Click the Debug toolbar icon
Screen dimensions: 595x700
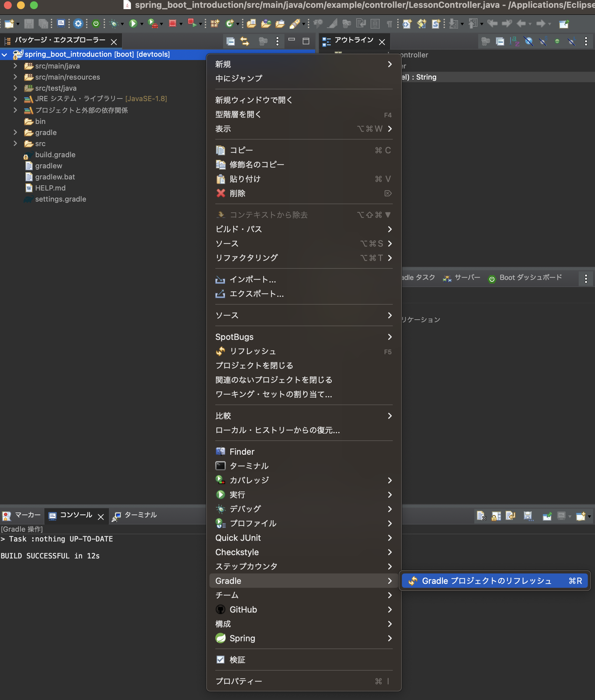point(114,24)
